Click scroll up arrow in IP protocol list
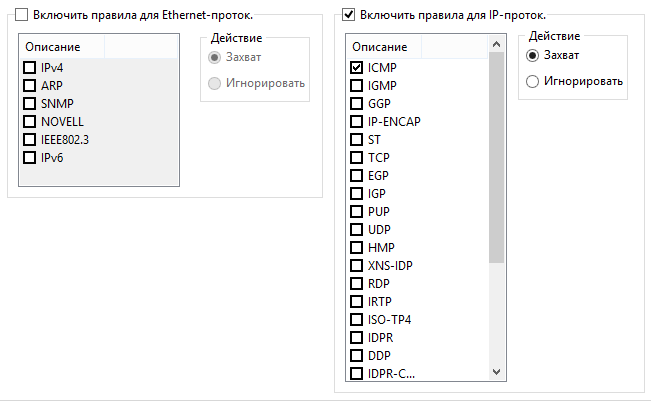This screenshot has width=651, height=401. tap(496, 44)
